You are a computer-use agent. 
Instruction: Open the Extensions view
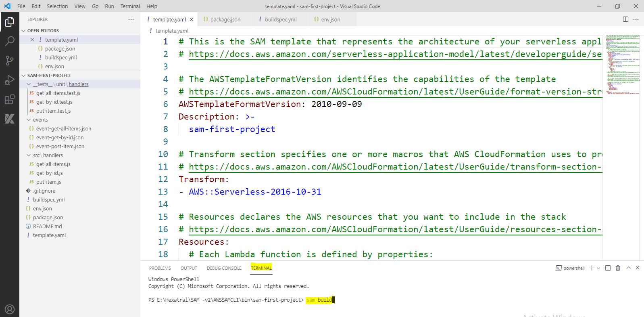coord(10,99)
